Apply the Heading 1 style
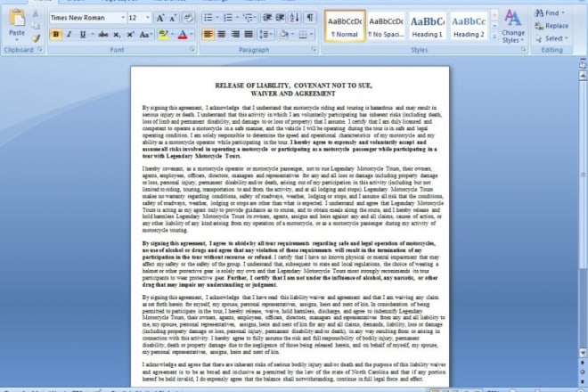 click(427, 26)
